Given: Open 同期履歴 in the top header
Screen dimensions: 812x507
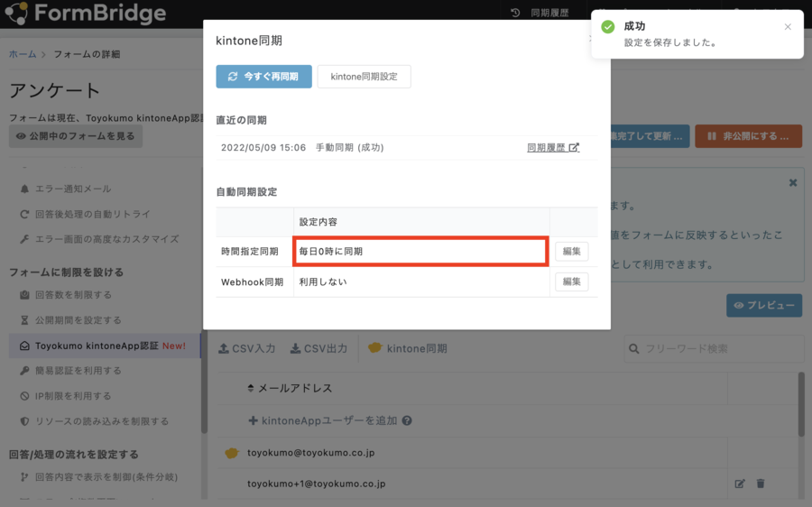Looking at the screenshot, I should (549, 13).
